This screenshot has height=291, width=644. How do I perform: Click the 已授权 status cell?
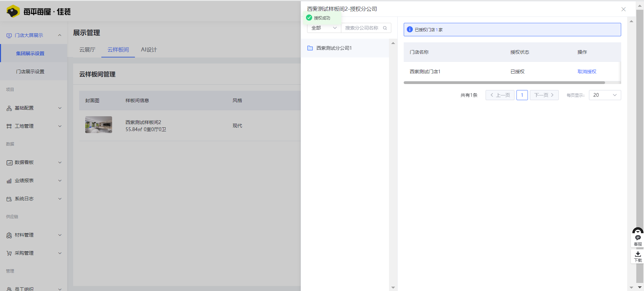tap(517, 72)
